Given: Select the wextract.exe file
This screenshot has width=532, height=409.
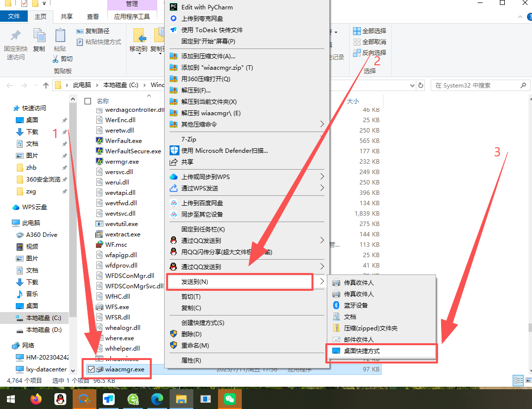Looking at the screenshot, I should click(123, 234).
